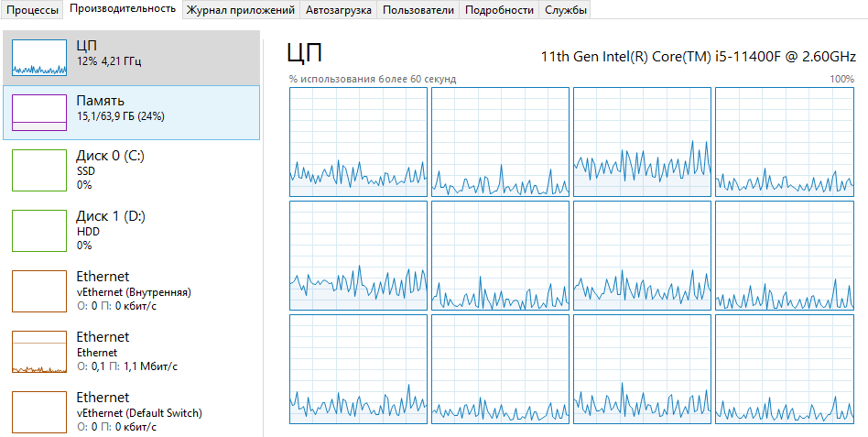Click the vEthernet (Default Switch) graph thumbnail
Image resolution: width=868 pixels, height=437 pixels.
tap(39, 412)
